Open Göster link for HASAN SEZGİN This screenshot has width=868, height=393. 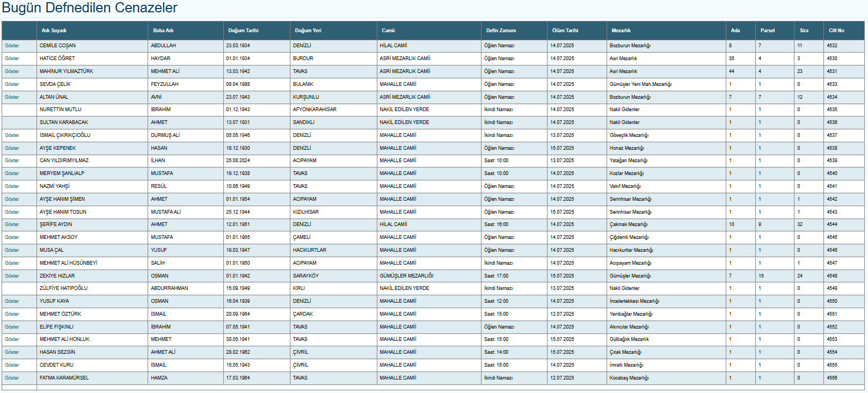click(x=12, y=352)
